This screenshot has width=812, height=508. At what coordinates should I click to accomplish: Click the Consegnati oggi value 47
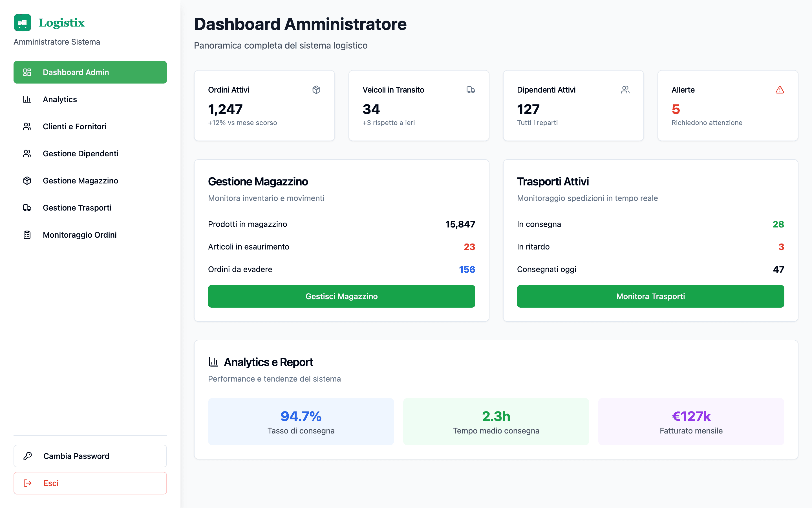coord(778,269)
